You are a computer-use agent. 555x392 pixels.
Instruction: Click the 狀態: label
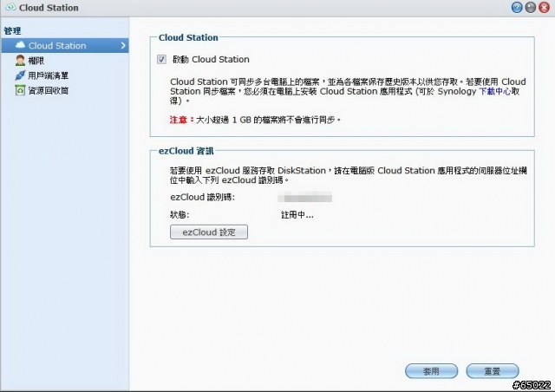[x=180, y=215]
